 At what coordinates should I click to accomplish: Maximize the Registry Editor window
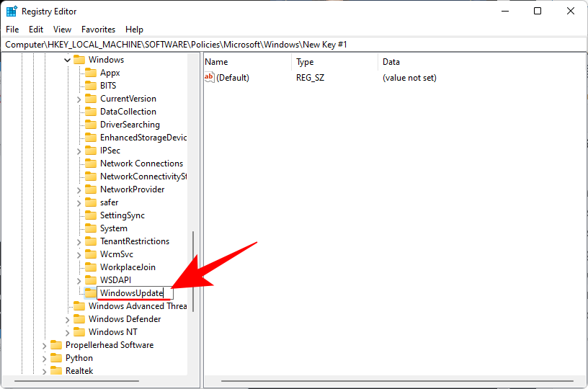[x=538, y=11]
